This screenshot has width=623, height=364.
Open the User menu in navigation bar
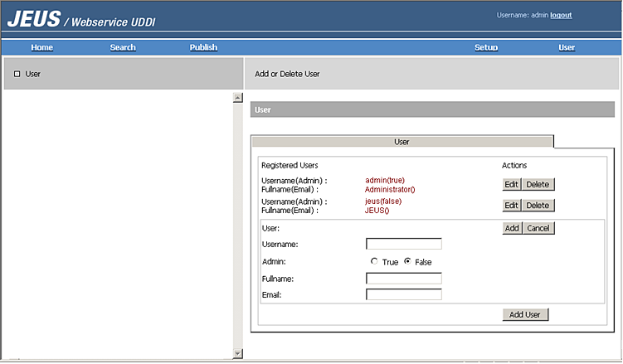pos(567,47)
